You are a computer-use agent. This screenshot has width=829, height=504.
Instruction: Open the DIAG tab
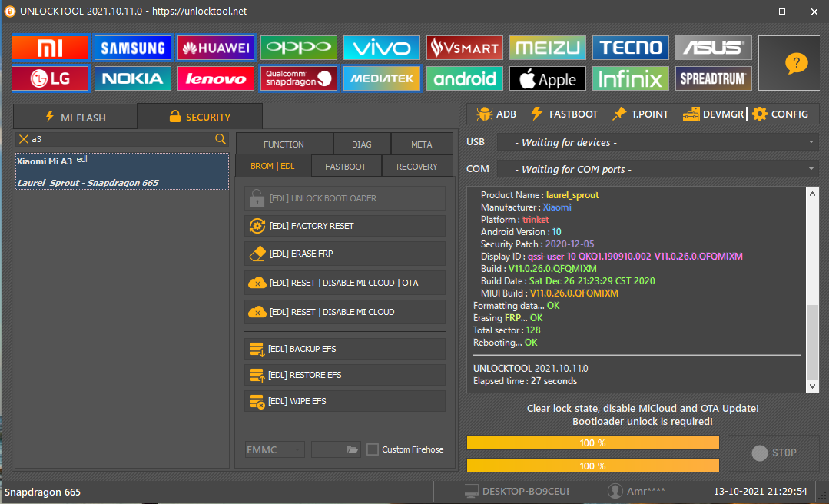tap(362, 144)
